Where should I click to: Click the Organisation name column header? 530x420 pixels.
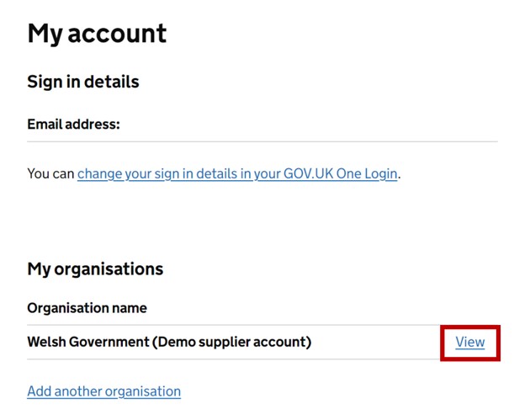87,308
